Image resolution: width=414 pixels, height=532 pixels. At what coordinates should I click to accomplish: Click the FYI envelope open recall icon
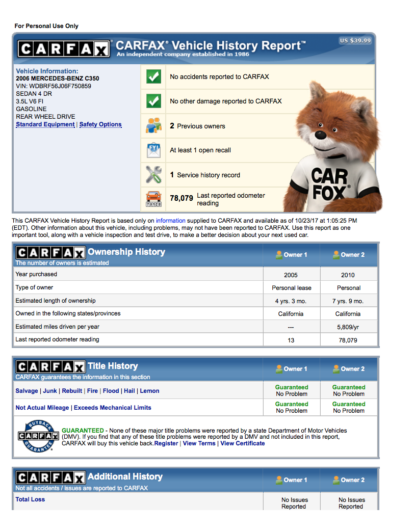(x=153, y=150)
